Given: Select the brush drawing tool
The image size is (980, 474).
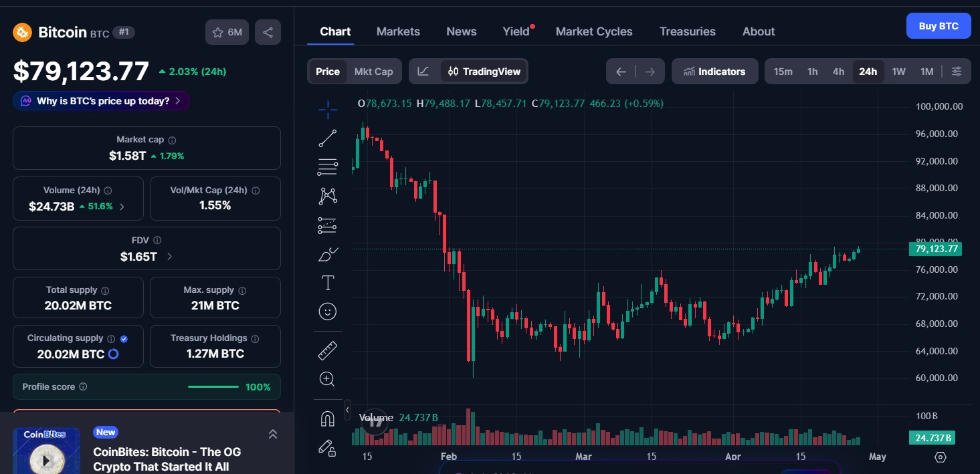Looking at the screenshot, I should (x=328, y=254).
